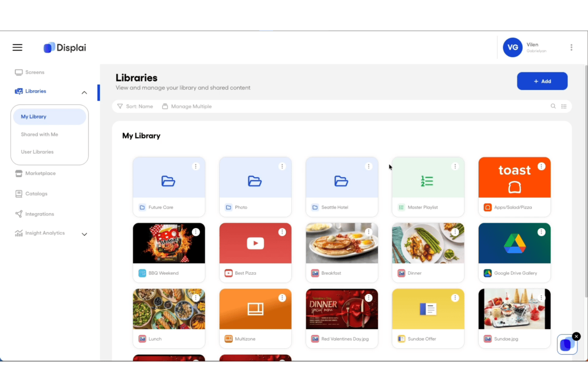Open Shared with Me
Viewport: 588px width, 392px height.
click(x=39, y=135)
